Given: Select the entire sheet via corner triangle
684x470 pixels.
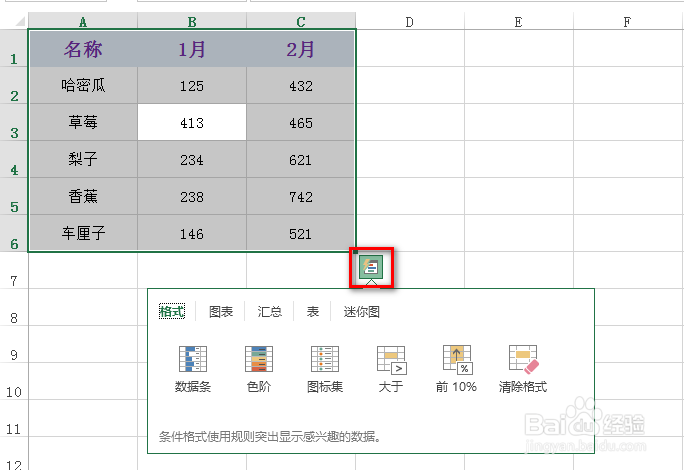Looking at the screenshot, I should tap(19, 21).
